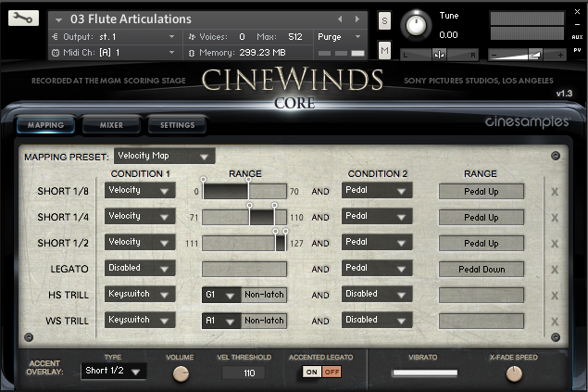Open SHORT 1/4 Condition 2 Pedal dropdown
This screenshot has width=588, height=392.
377,216
